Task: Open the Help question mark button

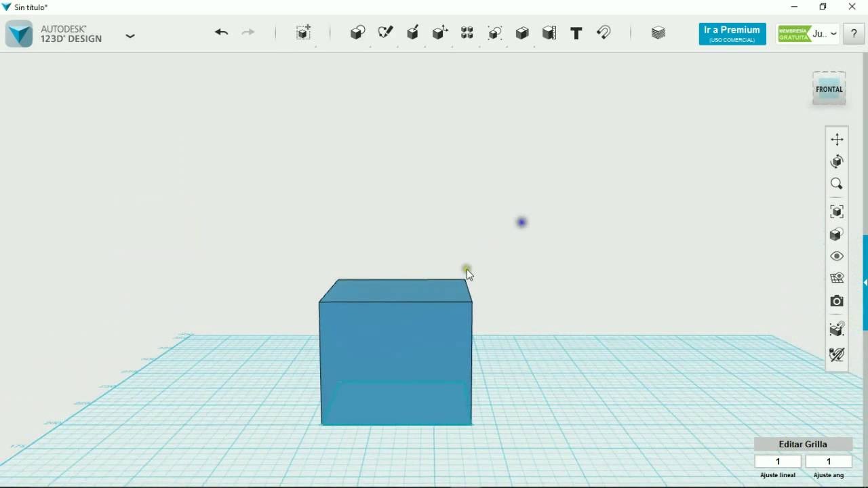Action: [854, 34]
